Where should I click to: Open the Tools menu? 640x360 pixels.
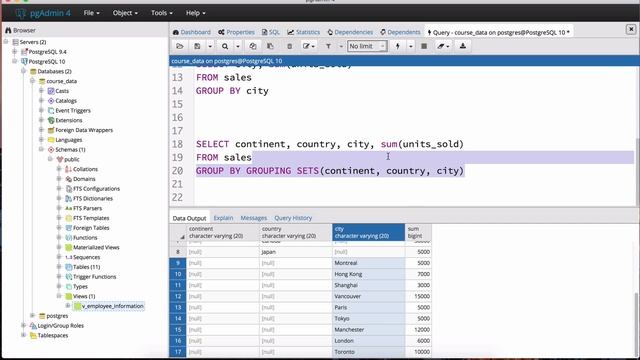(x=162, y=13)
